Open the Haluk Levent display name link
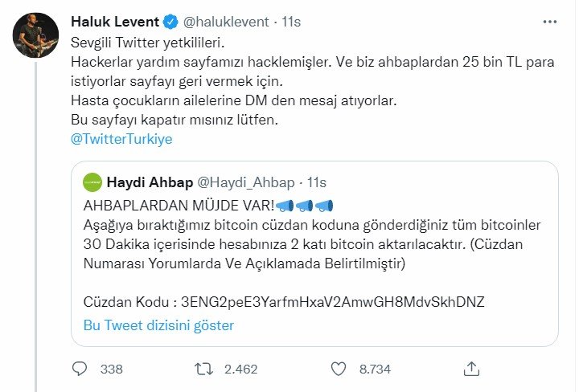Viewport: 579px width, 392px height. (x=115, y=20)
